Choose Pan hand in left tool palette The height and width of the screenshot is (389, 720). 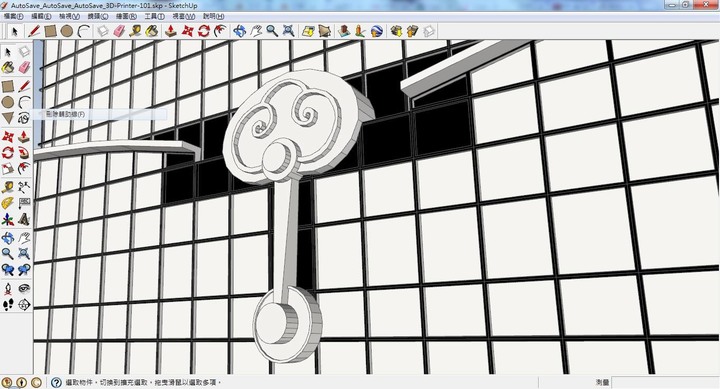(x=24, y=238)
